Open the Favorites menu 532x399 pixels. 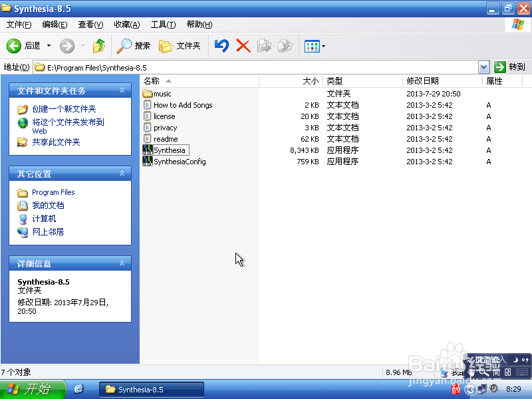point(126,25)
